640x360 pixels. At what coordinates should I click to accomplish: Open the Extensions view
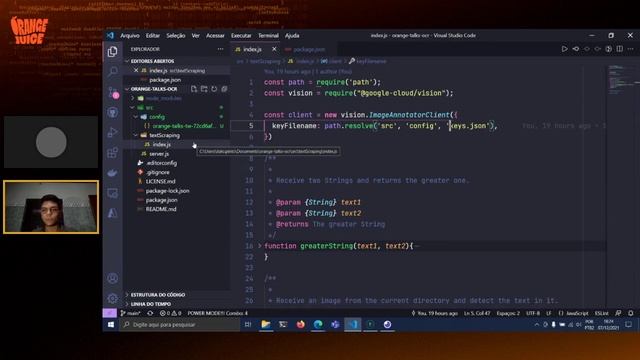(x=113, y=153)
